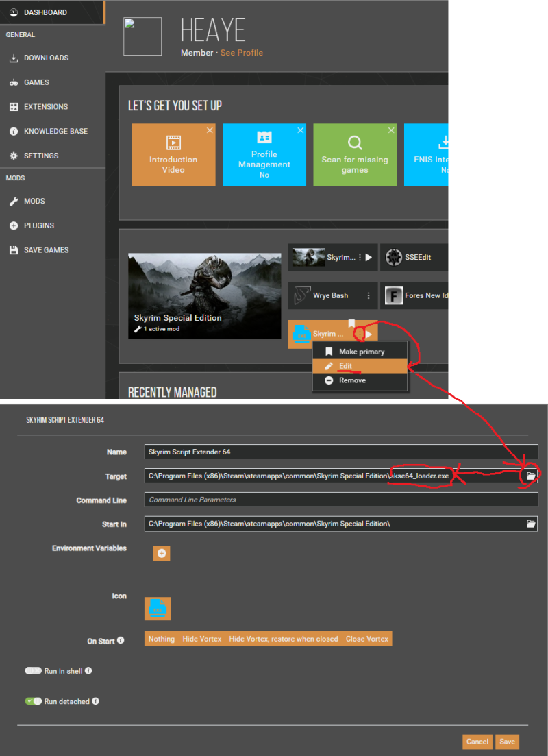Image resolution: width=548 pixels, height=756 pixels.
Task: Click the See Profile link
Action: tap(242, 53)
